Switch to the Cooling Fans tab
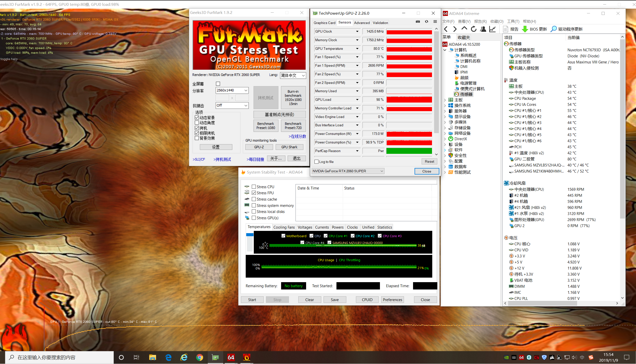The width and height of the screenshot is (636, 364). click(x=284, y=227)
